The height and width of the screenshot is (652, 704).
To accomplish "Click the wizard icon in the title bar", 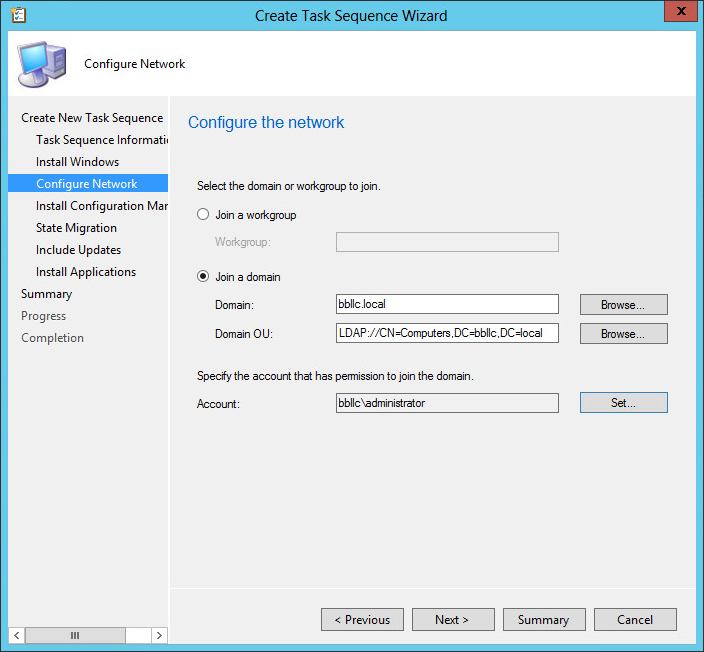I will 18,15.
